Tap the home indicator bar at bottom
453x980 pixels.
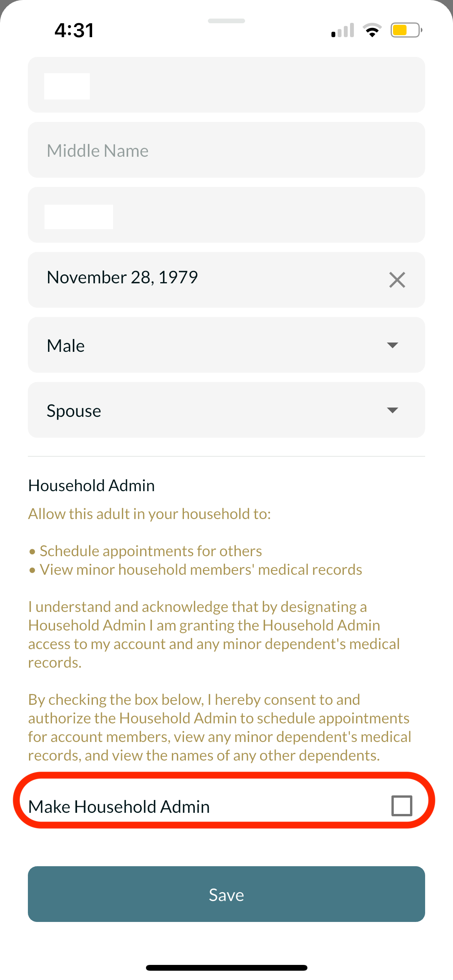[226, 968]
